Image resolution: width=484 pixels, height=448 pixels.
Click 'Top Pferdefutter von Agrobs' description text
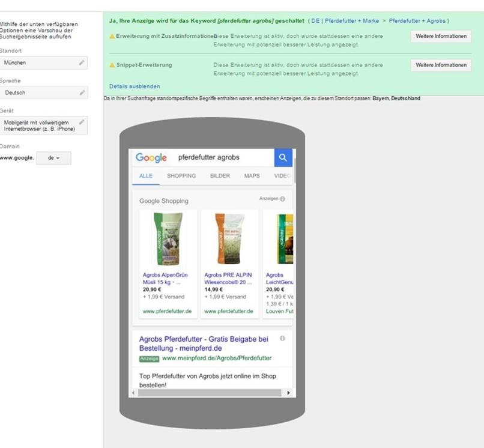point(207,380)
